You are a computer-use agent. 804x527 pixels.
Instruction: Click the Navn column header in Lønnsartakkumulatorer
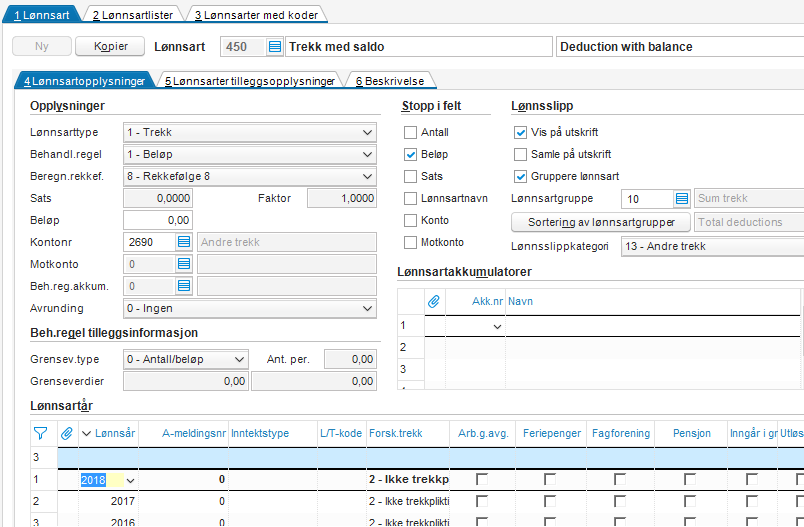652,301
